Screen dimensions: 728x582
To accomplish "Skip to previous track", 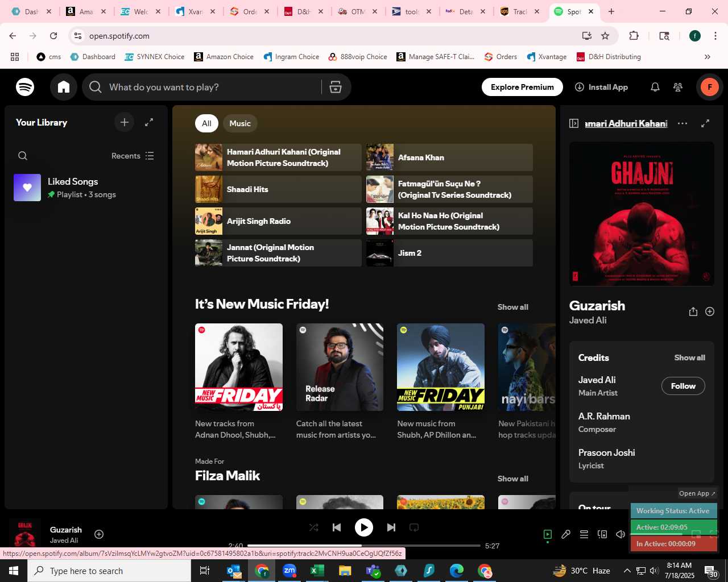I will [x=337, y=527].
